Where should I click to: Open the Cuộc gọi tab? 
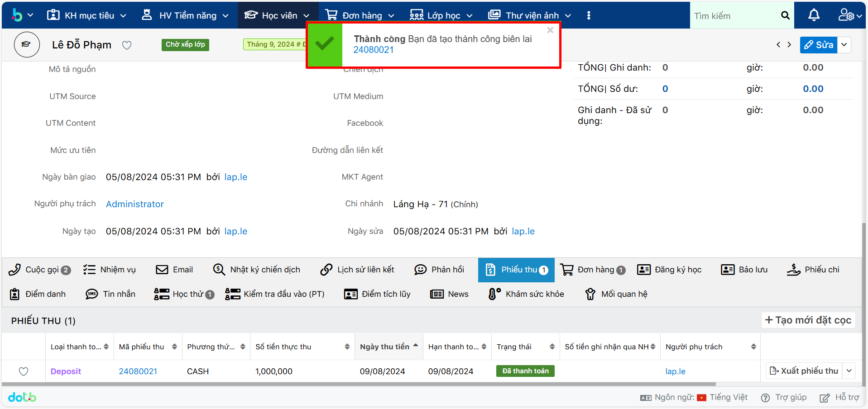(40, 270)
